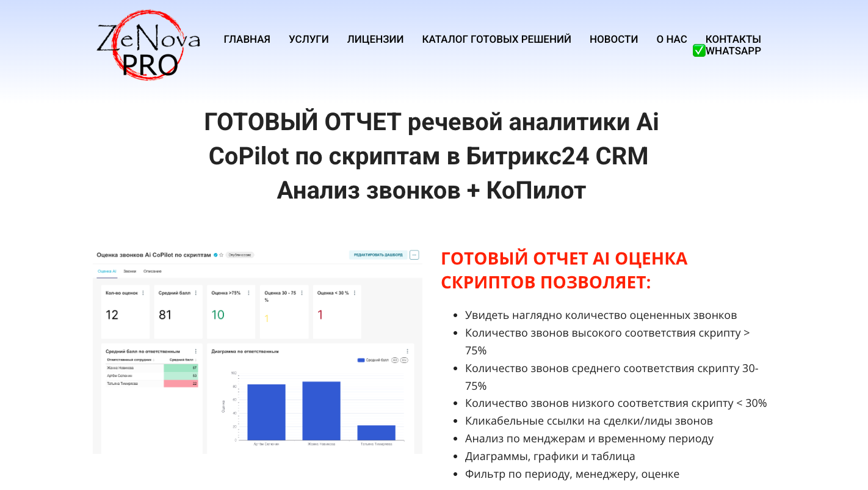Open the kebab menu on Средний балл card

[x=196, y=293]
